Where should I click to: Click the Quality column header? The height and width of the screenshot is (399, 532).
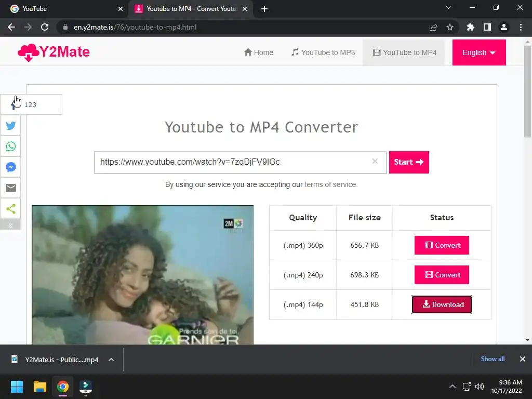point(303,218)
